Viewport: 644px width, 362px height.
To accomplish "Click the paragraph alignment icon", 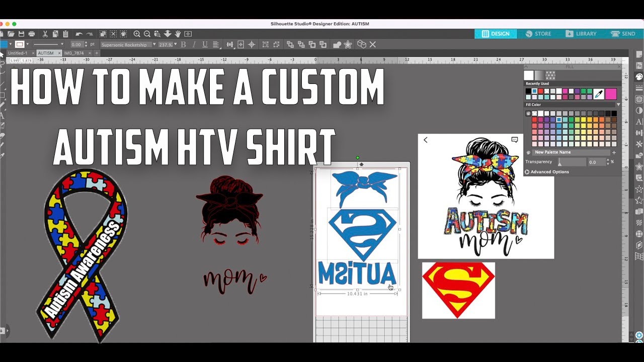I will click(x=216, y=44).
